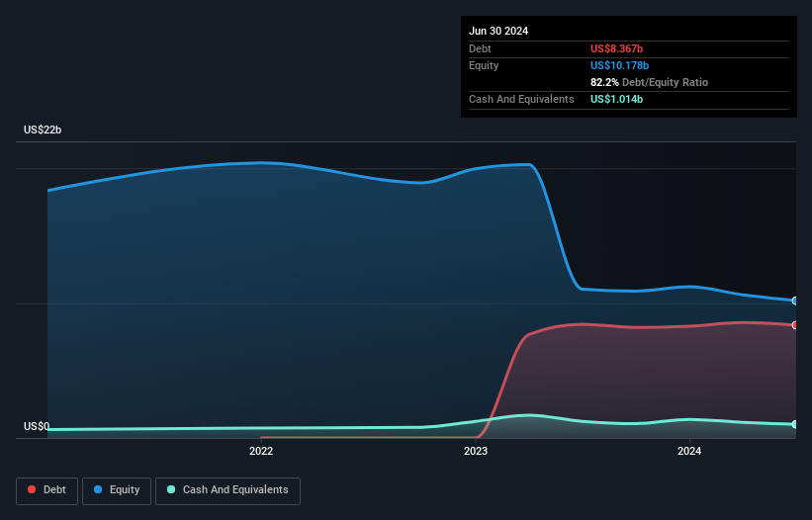The width and height of the screenshot is (812, 520).
Task: Toggle the Equity series legend button
Action: pyautogui.click(x=117, y=490)
